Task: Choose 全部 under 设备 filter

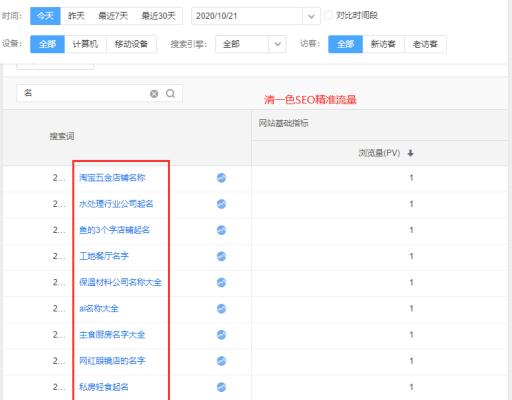Action: (47, 44)
